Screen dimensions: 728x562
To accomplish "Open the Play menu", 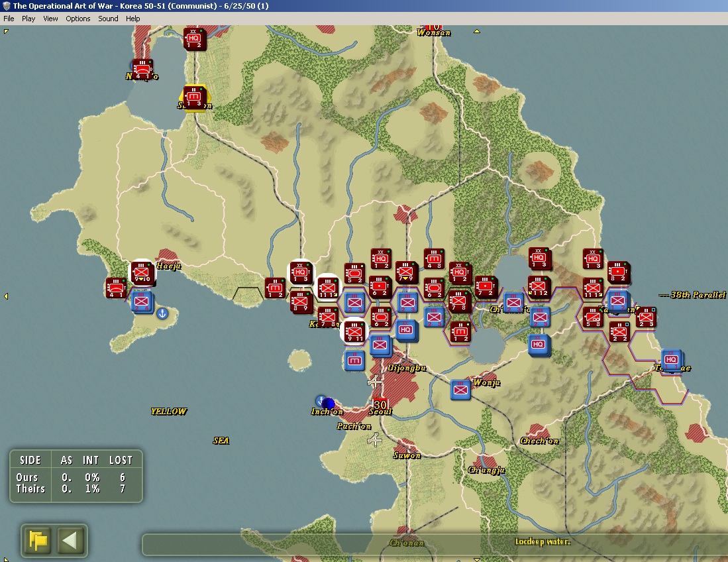I will (x=28, y=19).
